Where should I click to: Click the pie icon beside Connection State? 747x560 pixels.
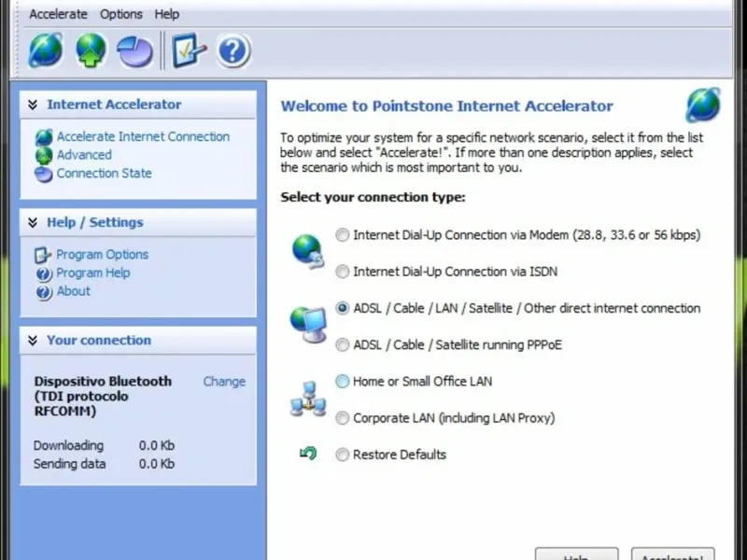point(44,174)
